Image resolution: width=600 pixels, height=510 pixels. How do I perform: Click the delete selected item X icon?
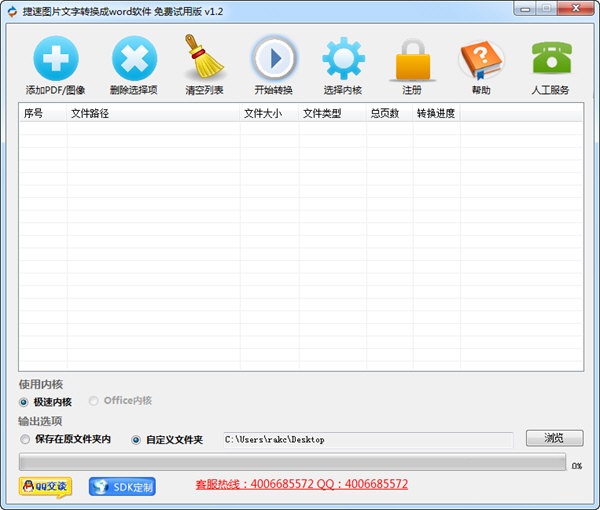coord(134,58)
